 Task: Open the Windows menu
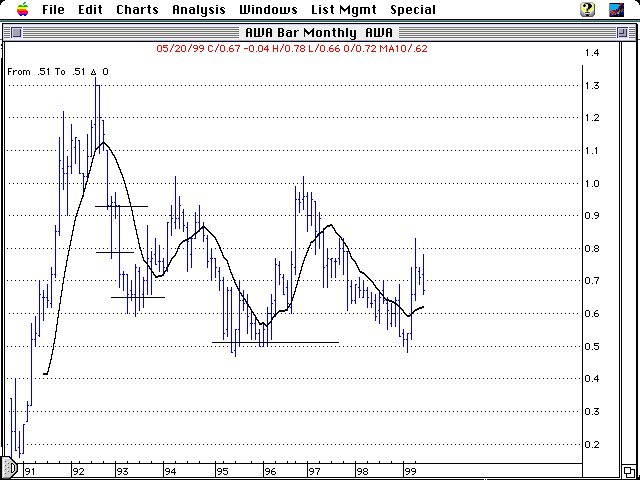(268, 9)
